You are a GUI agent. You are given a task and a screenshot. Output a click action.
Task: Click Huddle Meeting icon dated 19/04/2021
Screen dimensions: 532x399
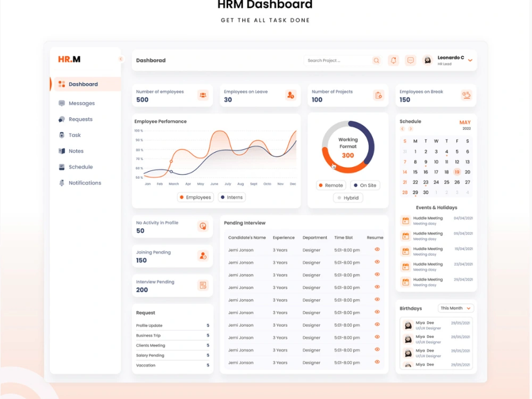click(x=405, y=252)
